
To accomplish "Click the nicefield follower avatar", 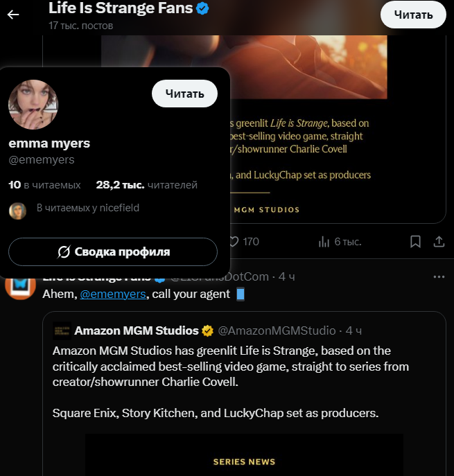I will [x=17, y=211].
